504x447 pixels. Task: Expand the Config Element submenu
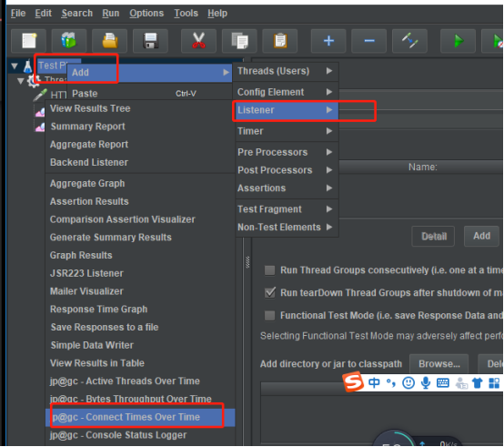287,92
